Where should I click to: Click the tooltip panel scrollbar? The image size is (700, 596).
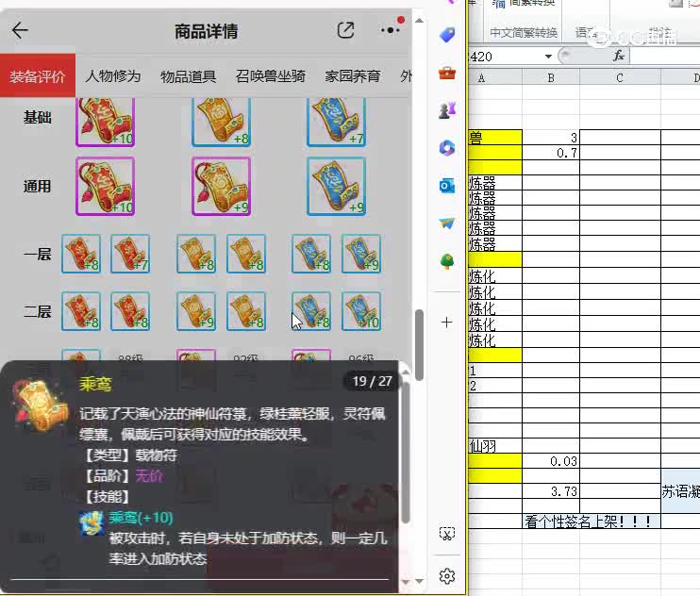tap(406, 451)
